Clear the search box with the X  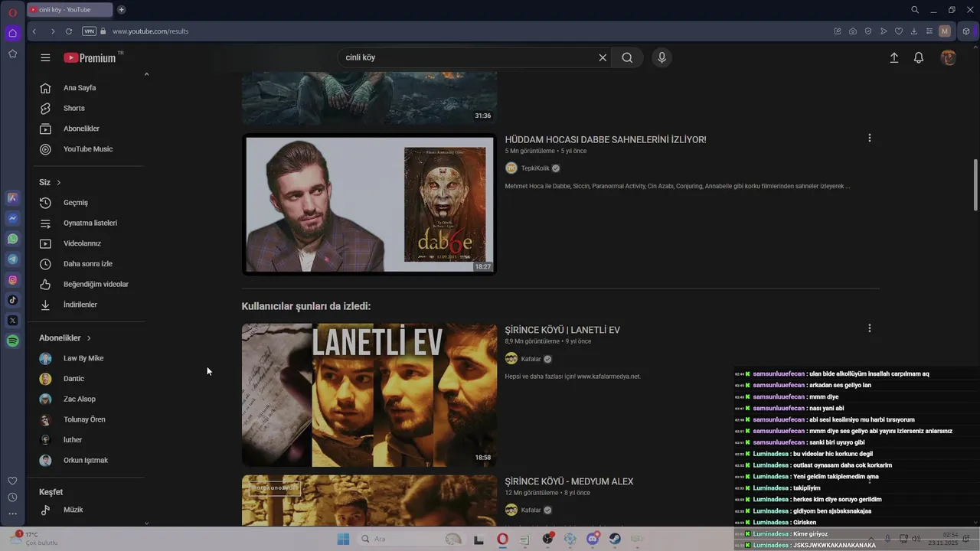[x=603, y=57]
